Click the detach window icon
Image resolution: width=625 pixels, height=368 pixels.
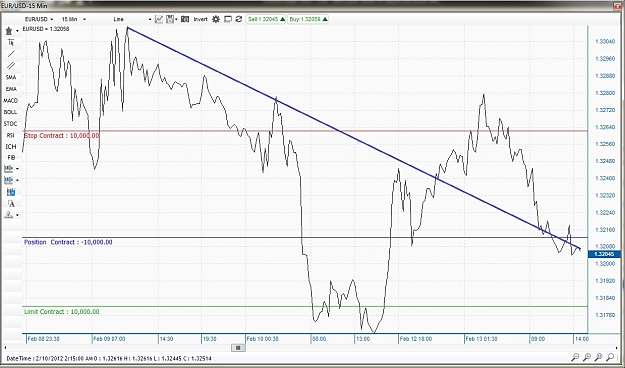tap(228, 19)
